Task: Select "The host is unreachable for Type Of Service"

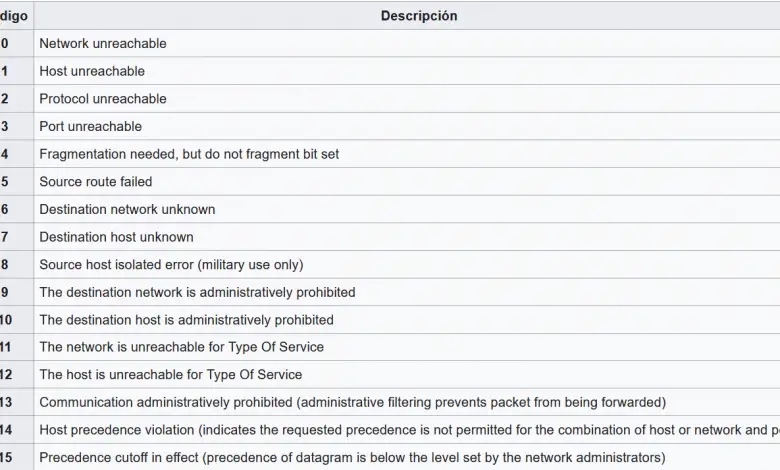Action: pyautogui.click(x=170, y=375)
